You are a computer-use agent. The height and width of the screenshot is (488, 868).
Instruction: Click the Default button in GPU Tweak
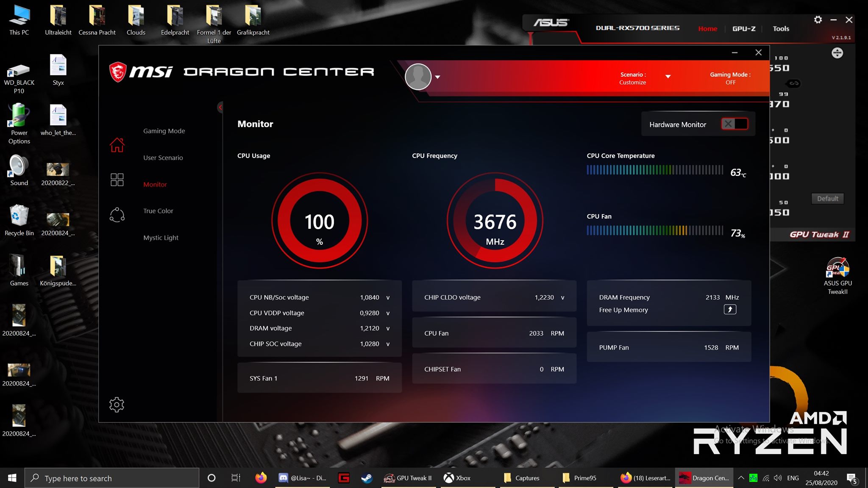click(827, 199)
